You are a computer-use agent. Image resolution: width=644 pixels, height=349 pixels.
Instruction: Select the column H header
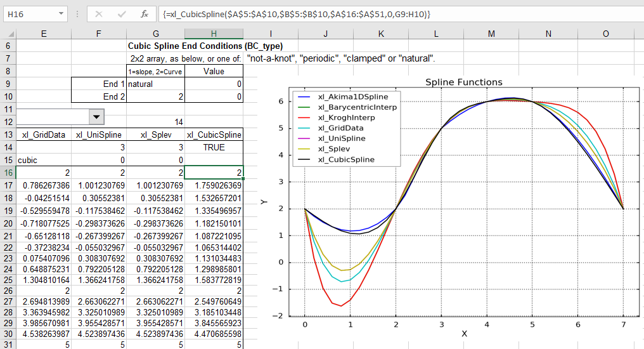pyautogui.click(x=214, y=34)
